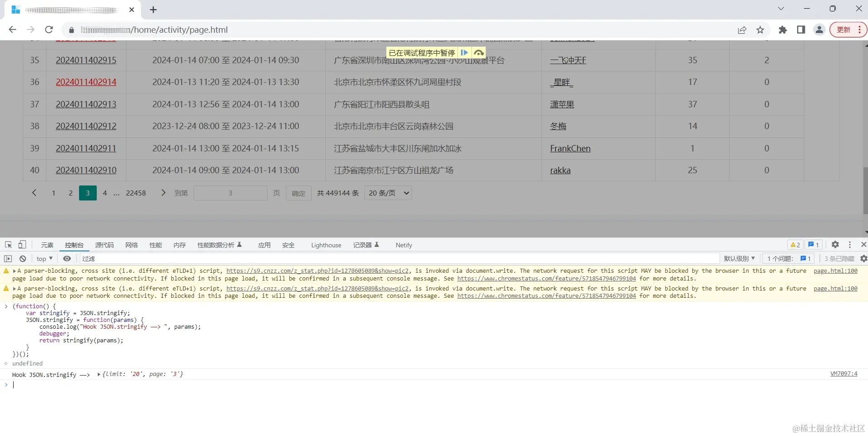This screenshot has width=868, height=436.
Task: Expand the second parser-blocking warning message
Action: coord(14,289)
